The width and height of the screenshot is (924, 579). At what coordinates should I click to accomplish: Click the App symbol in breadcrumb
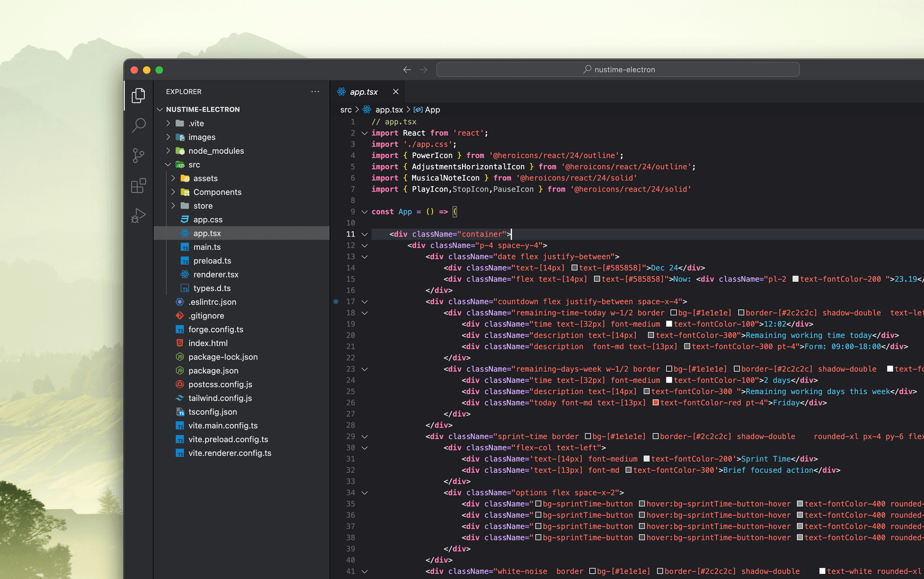click(x=432, y=110)
